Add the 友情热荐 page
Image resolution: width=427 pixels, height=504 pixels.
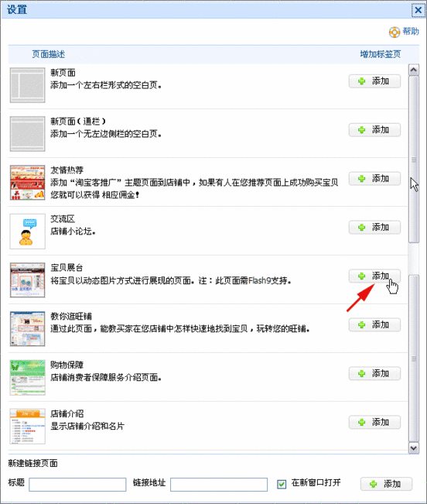click(x=374, y=179)
